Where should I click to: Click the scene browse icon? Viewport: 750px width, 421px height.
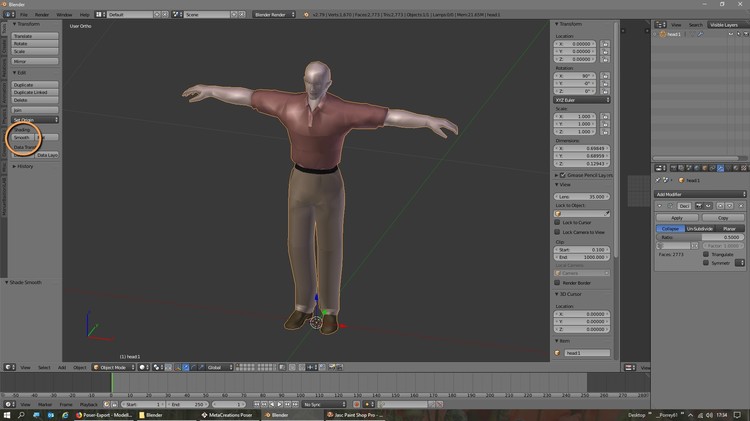(176, 15)
